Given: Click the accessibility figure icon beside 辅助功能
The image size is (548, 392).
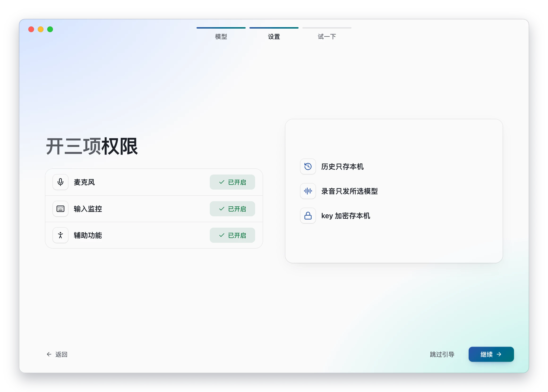Looking at the screenshot, I should point(60,235).
